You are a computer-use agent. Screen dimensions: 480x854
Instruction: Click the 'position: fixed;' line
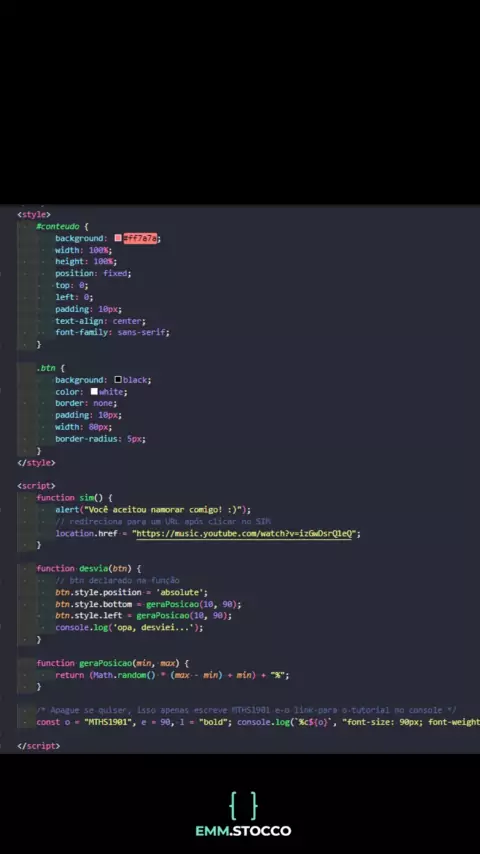click(x=93, y=273)
